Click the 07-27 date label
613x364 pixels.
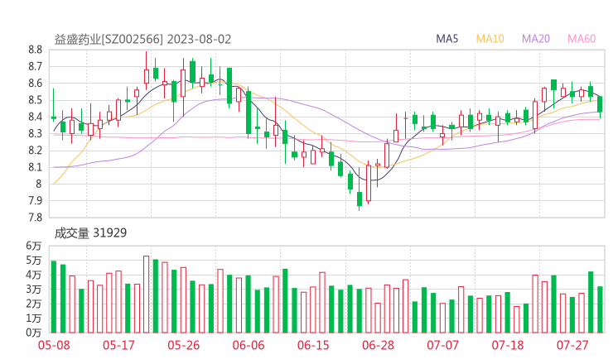(572, 345)
